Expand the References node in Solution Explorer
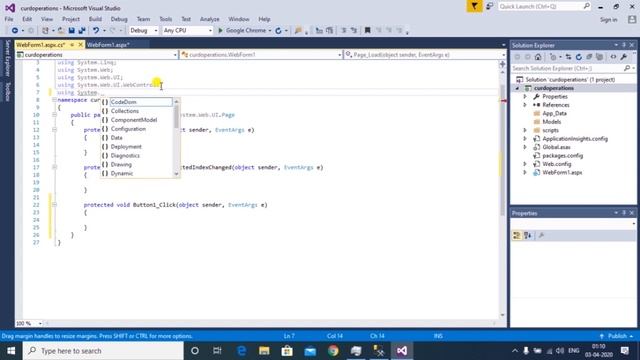Screen dimensions: 640x360 click(x=525, y=105)
